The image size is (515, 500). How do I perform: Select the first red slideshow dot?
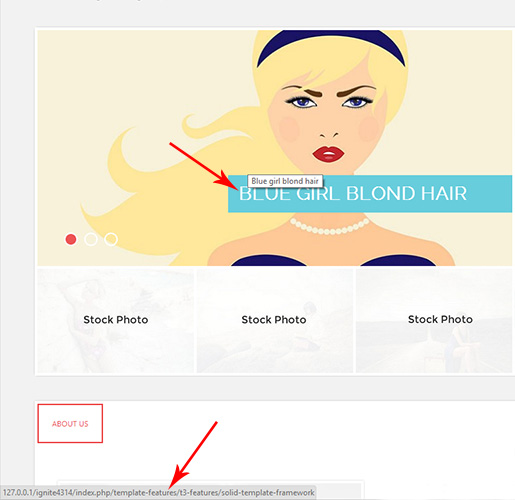pyautogui.click(x=71, y=239)
